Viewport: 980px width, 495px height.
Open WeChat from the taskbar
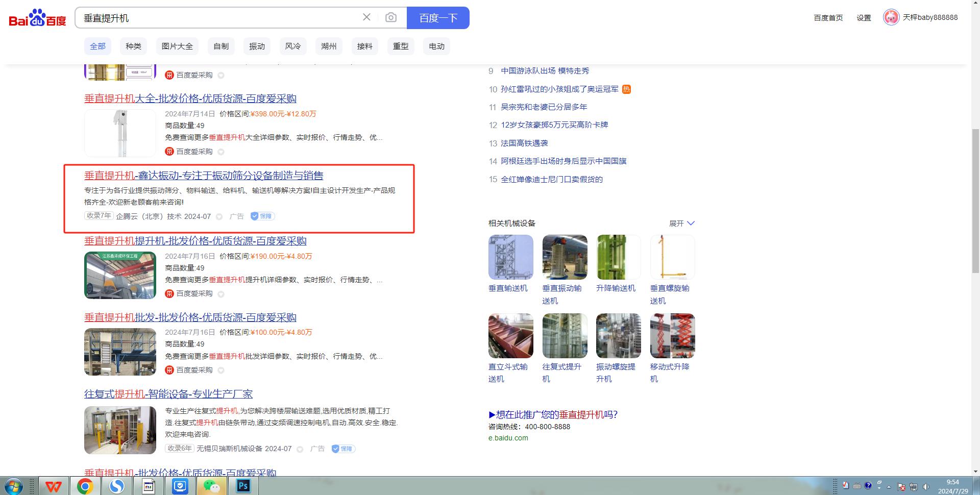click(211, 486)
